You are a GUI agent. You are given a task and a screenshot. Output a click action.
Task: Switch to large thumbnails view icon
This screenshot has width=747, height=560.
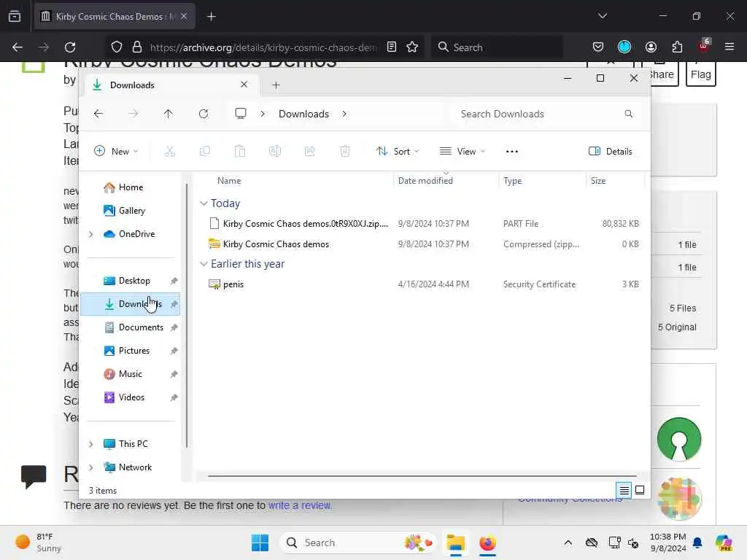[640, 490]
